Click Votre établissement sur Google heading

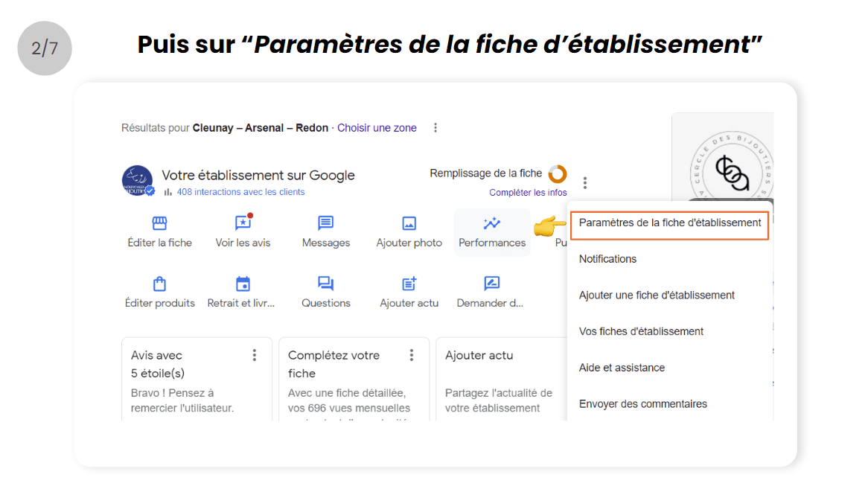pyautogui.click(x=258, y=175)
